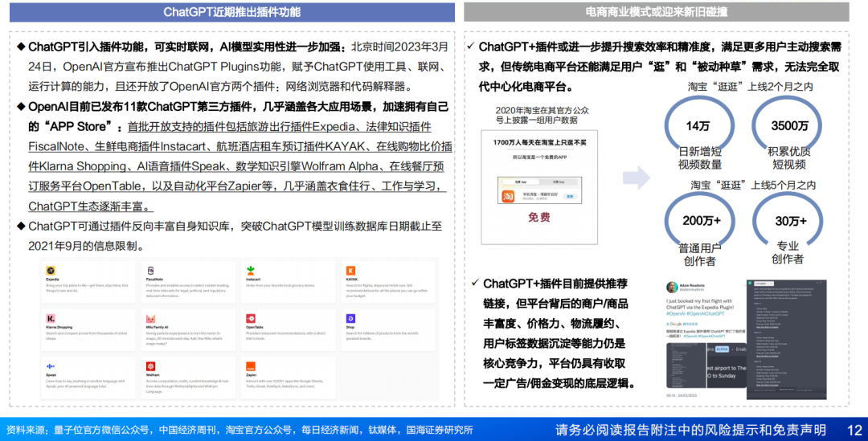Viewport: 868px width, 441px height.
Task: Click the '30万+' circle value
Action: click(791, 222)
